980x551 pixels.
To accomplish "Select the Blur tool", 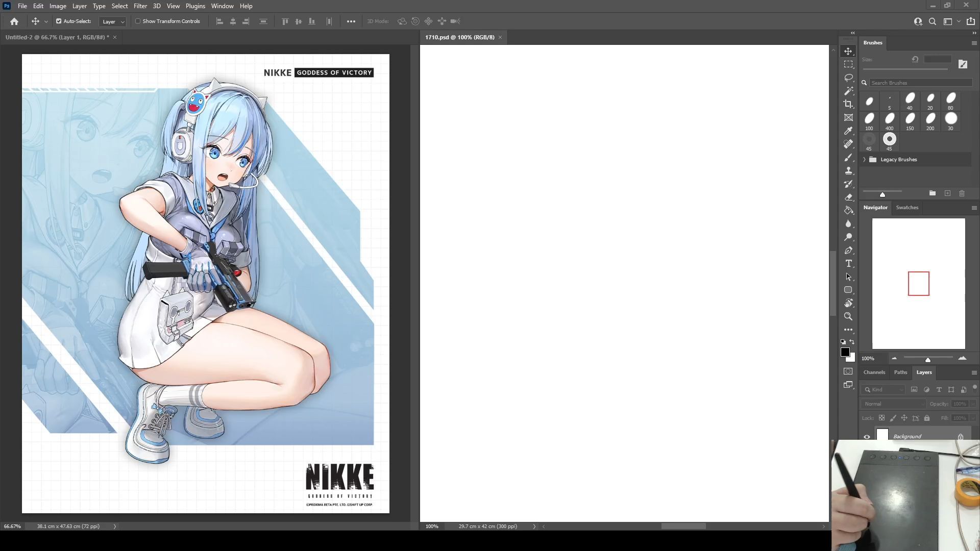I will (x=848, y=223).
